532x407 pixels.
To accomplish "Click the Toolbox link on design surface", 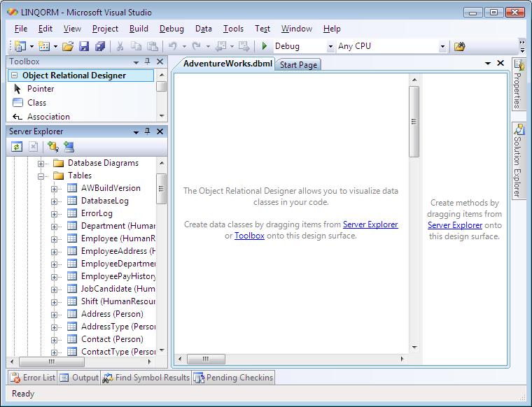I will (249, 236).
